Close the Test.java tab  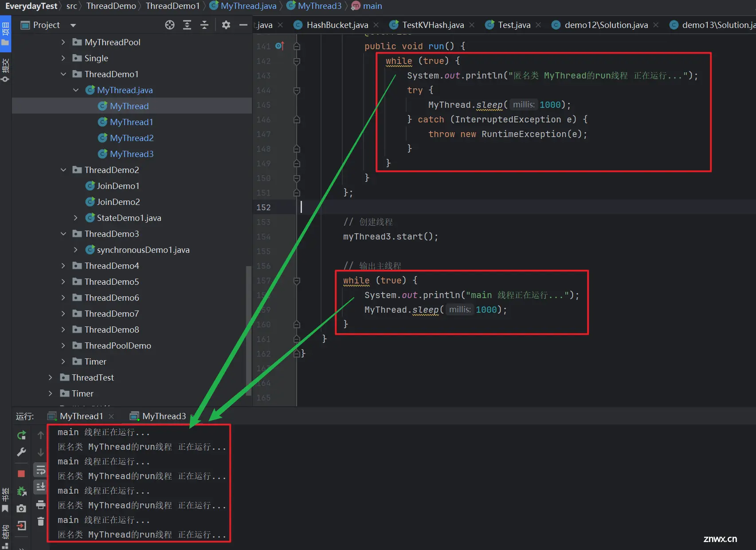tap(538, 25)
